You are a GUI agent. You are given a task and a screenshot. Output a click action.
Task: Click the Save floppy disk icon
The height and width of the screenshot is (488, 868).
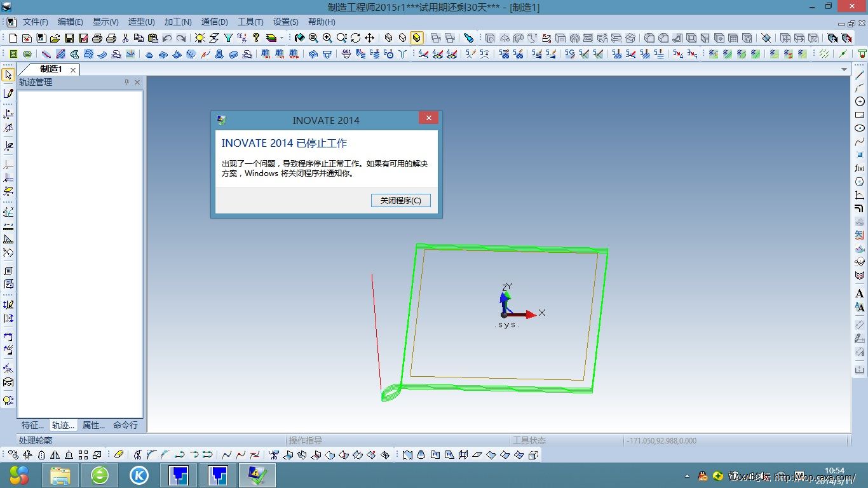(x=69, y=38)
